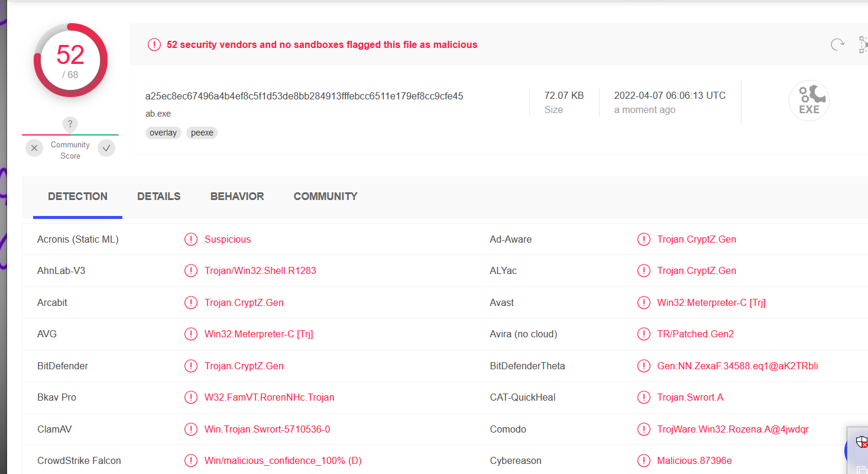Click the 72.07 KB file size
Screen dimensions: 868x474
[x=564, y=95]
